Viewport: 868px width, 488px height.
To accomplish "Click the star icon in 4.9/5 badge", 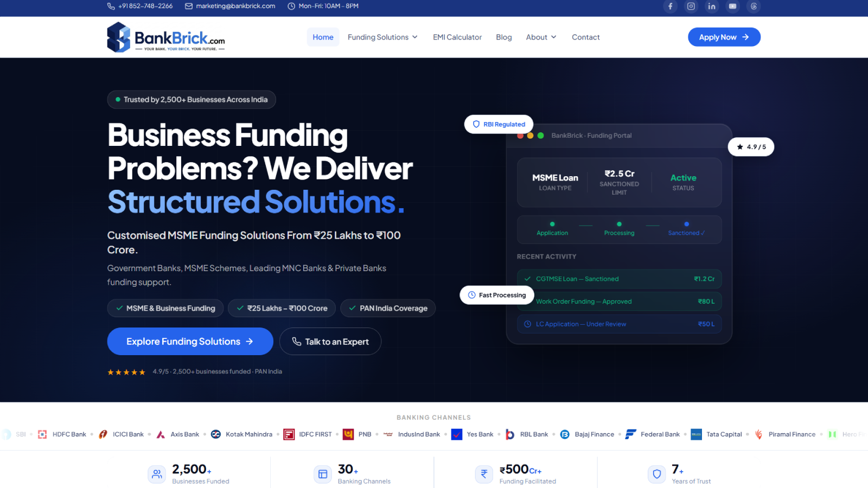I will tap(740, 147).
